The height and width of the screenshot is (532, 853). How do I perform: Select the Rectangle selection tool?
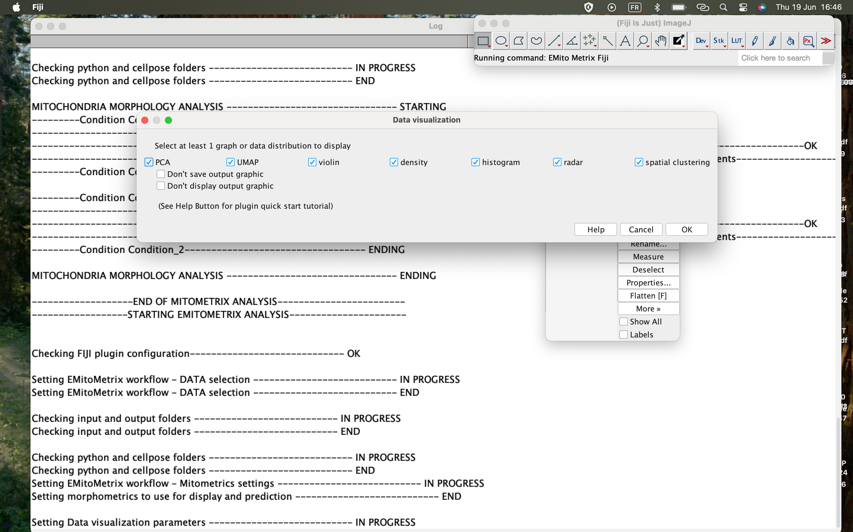pyautogui.click(x=483, y=41)
